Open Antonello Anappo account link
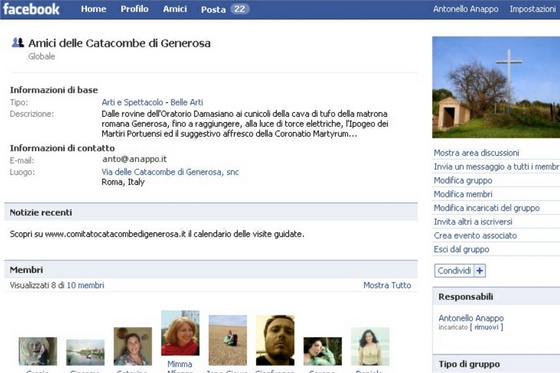 pyautogui.click(x=465, y=9)
